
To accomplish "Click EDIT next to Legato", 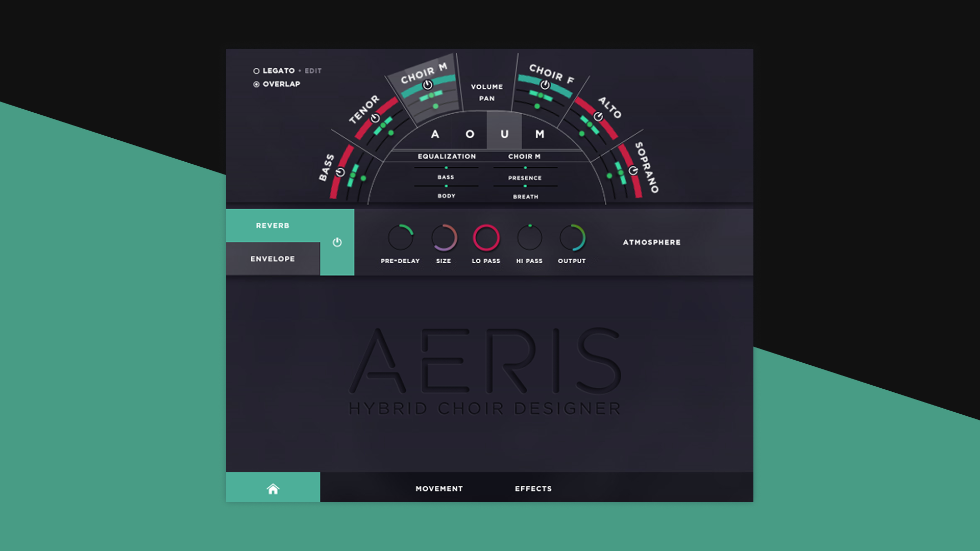I will (313, 71).
